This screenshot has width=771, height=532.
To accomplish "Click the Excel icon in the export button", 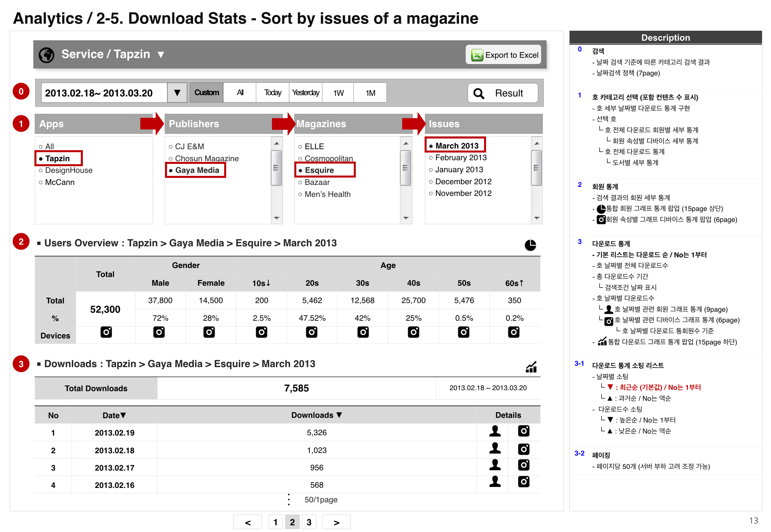I will tap(477, 55).
